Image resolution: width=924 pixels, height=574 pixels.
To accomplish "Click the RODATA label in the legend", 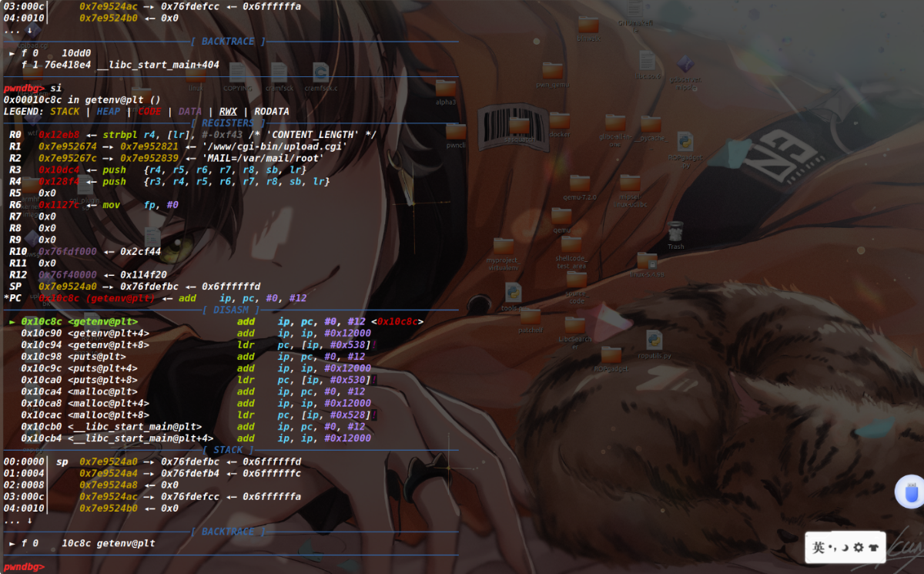I will pyautogui.click(x=272, y=112).
